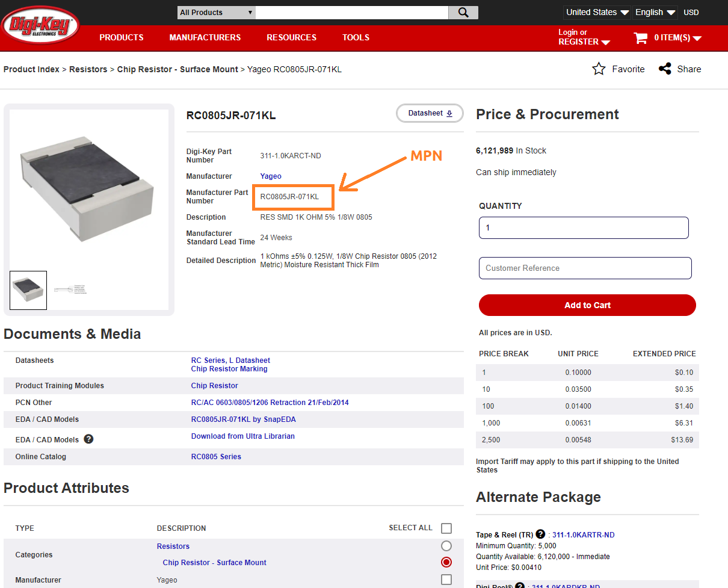This screenshot has height=588, width=728.
Task: Click the top search input field
Action: point(352,13)
